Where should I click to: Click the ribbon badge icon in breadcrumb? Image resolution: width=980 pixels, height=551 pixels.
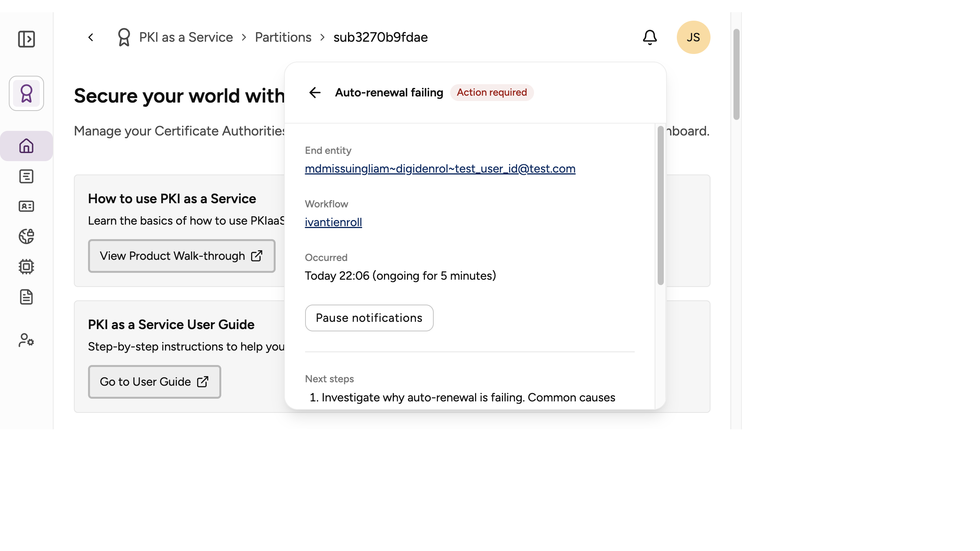[124, 37]
